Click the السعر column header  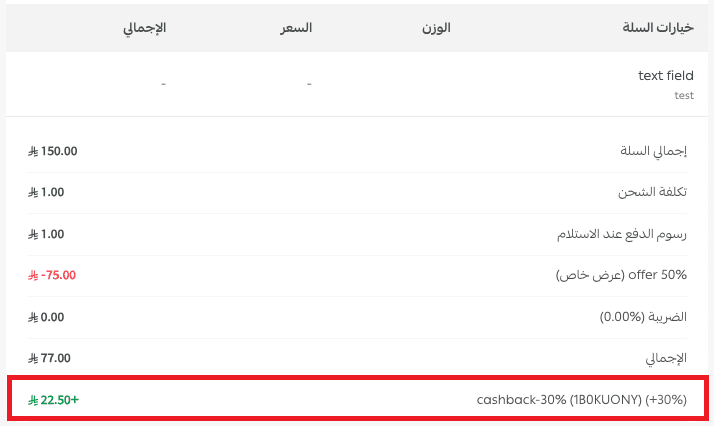(x=296, y=28)
